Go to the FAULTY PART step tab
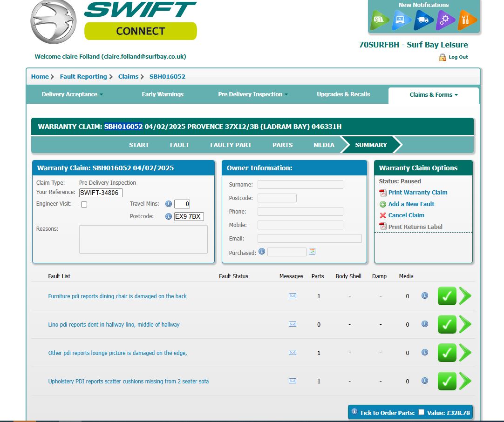The width and height of the screenshot is (504, 422). (231, 145)
